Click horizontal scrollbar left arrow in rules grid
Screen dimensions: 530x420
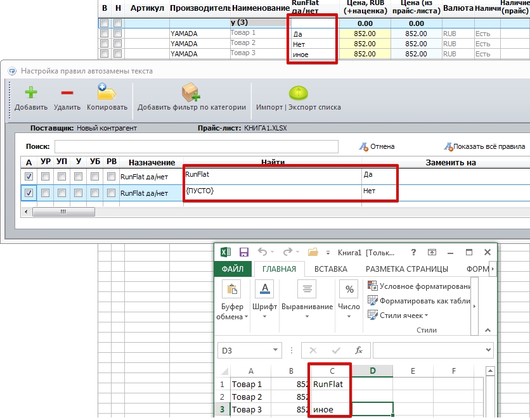(27, 212)
